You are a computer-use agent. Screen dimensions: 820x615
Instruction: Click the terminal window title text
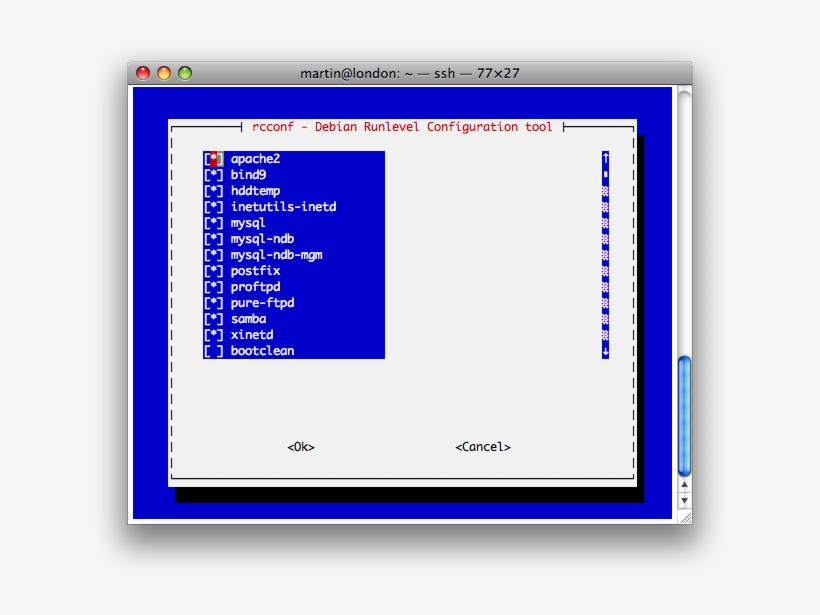pos(409,73)
